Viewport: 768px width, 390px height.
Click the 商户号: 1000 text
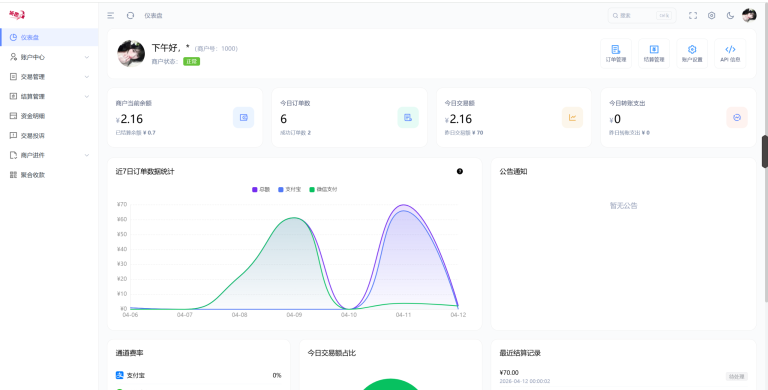[x=216, y=49]
